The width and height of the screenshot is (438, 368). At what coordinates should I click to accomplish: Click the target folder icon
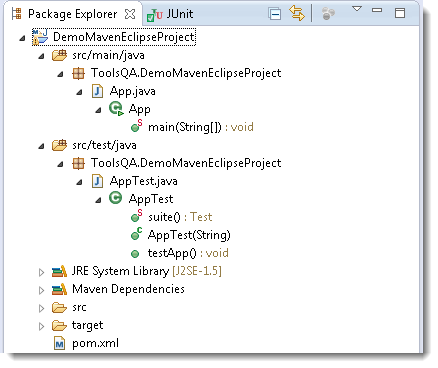pos(59,326)
